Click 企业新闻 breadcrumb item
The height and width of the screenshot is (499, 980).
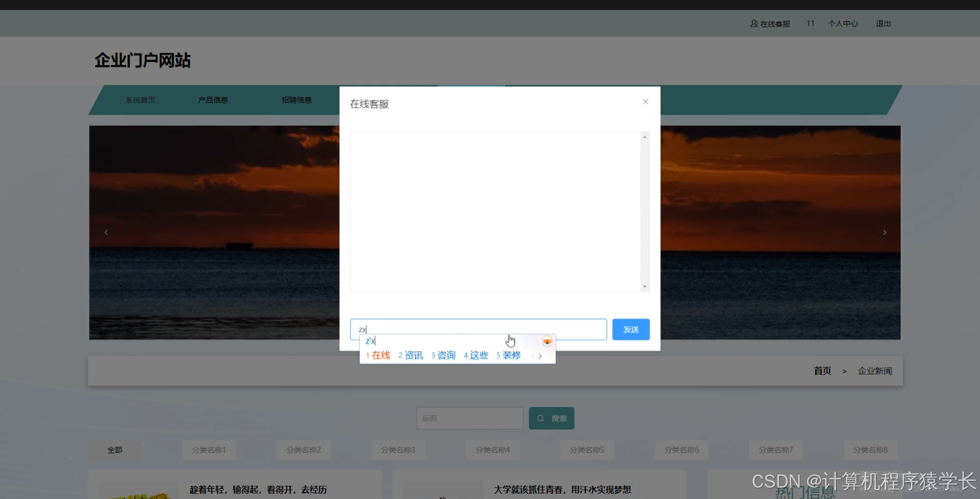(875, 371)
